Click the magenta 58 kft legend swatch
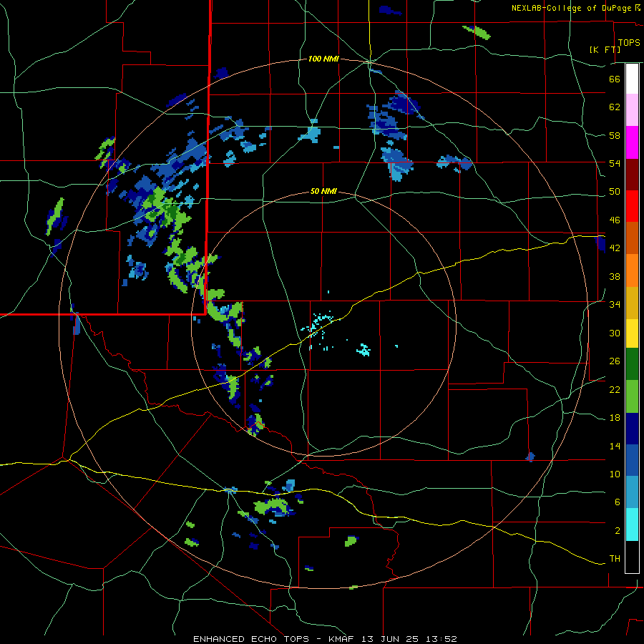This screenshot has width=644, height=644. 632,142
